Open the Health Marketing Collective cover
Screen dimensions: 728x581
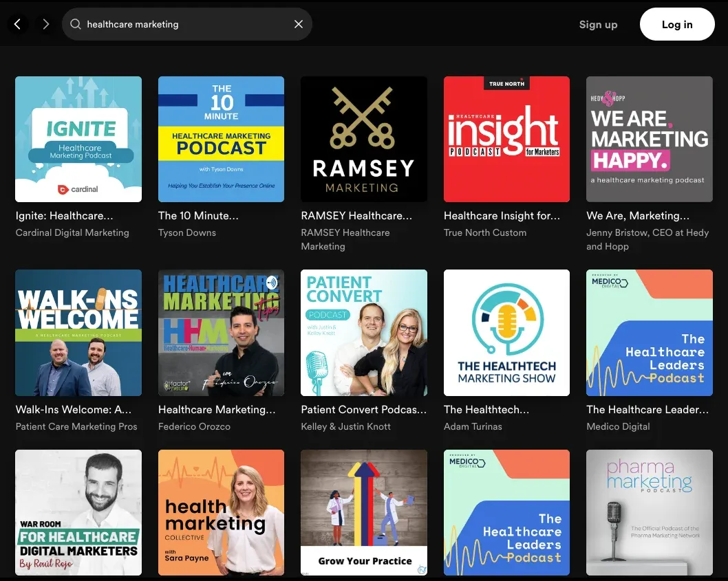coord(221,512)
